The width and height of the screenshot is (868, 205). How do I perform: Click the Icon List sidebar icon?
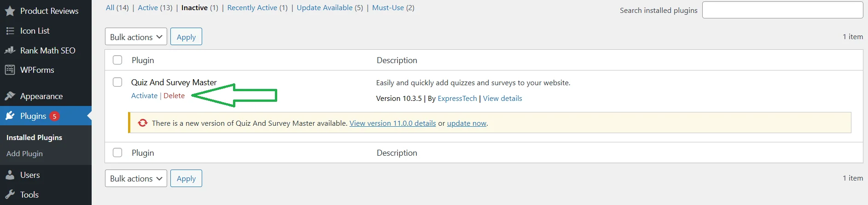pyautogui.click(x=10, y=31)
